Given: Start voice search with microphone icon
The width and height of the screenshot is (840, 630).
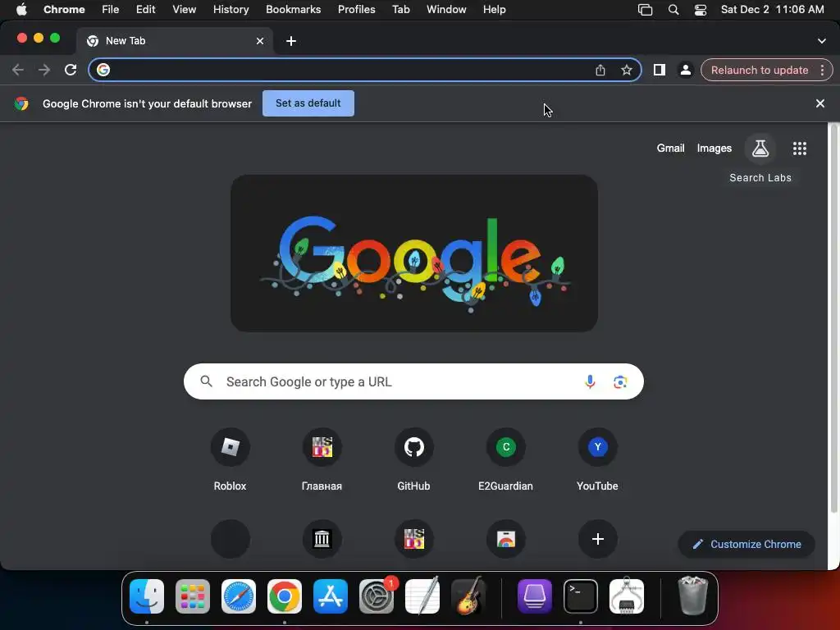Looking at the screenshot, I should tap(590, 381).
